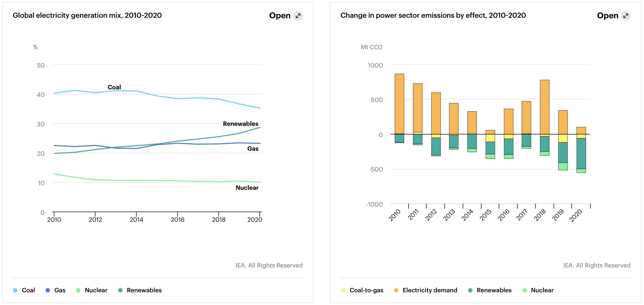This screenshot has width=644, height=305.
Task: Click expand icon on emissions chart
Action: click(626, 16)
